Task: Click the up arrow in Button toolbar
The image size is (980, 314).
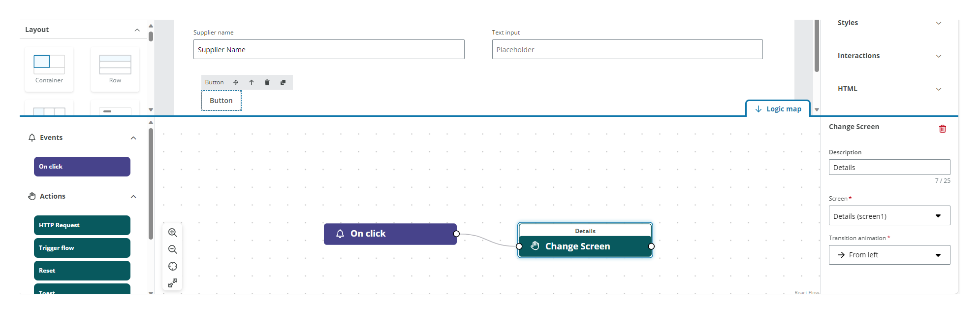Action: tap(252, 82)
